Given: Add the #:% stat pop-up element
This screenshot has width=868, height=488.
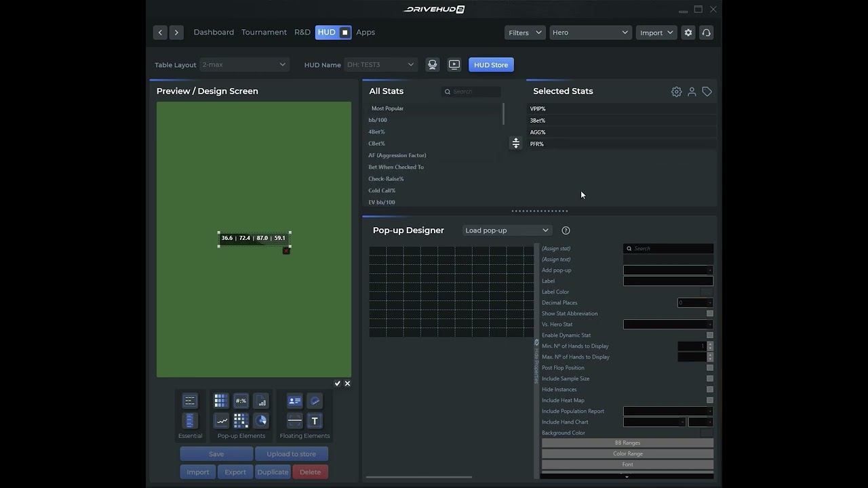Looking at the screenshot, I should click(241, 401).
